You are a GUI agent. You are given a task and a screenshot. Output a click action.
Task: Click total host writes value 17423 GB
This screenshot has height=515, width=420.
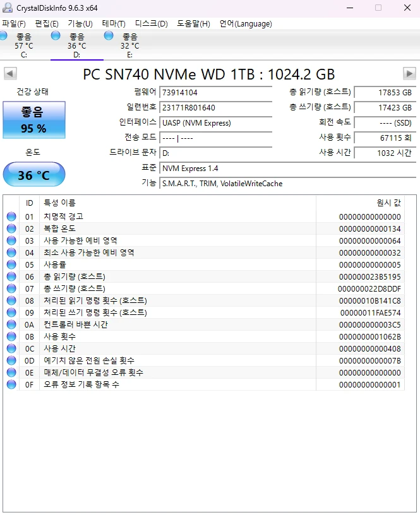tap(385, 108)
